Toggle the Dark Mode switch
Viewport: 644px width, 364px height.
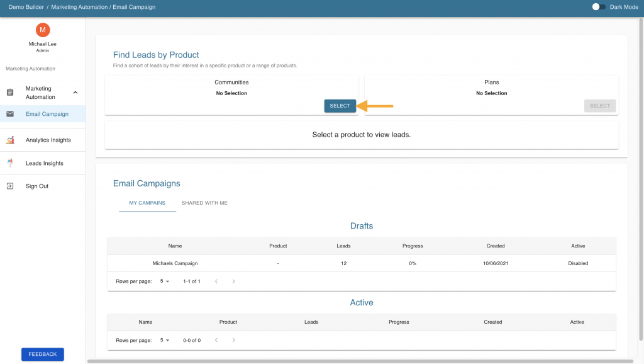(x=599, y=7)
